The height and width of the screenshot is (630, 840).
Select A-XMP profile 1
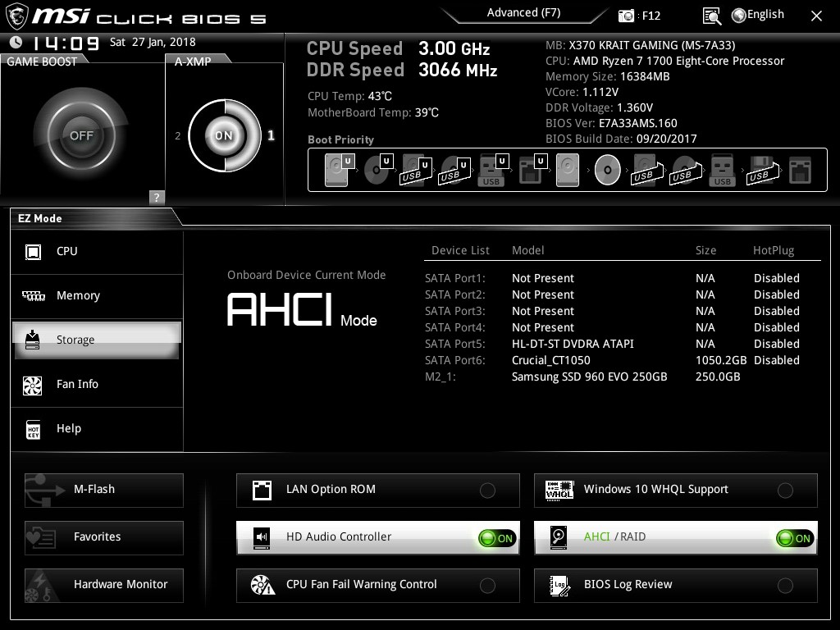[271, 135]
